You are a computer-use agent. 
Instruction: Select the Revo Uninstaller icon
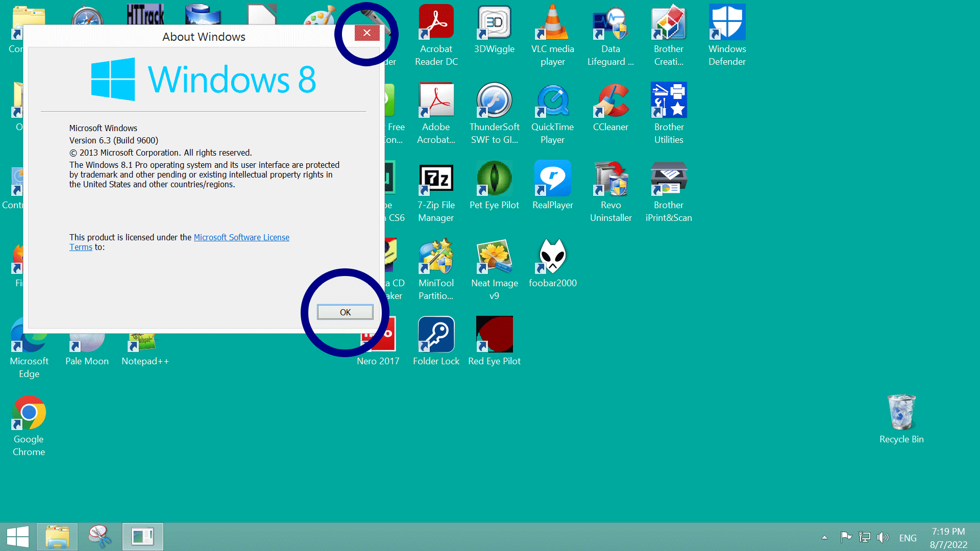(610, 192)
